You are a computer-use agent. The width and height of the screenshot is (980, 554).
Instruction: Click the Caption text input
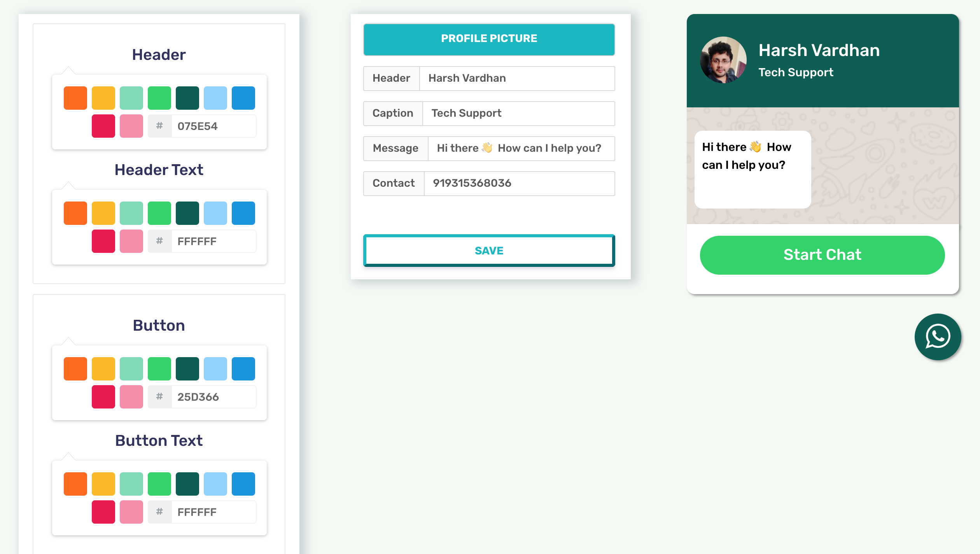[518, 113]
